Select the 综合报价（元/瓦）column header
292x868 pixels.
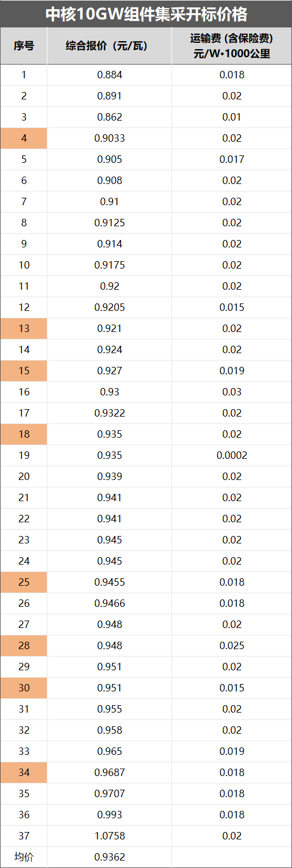click(x=110, y=46)
